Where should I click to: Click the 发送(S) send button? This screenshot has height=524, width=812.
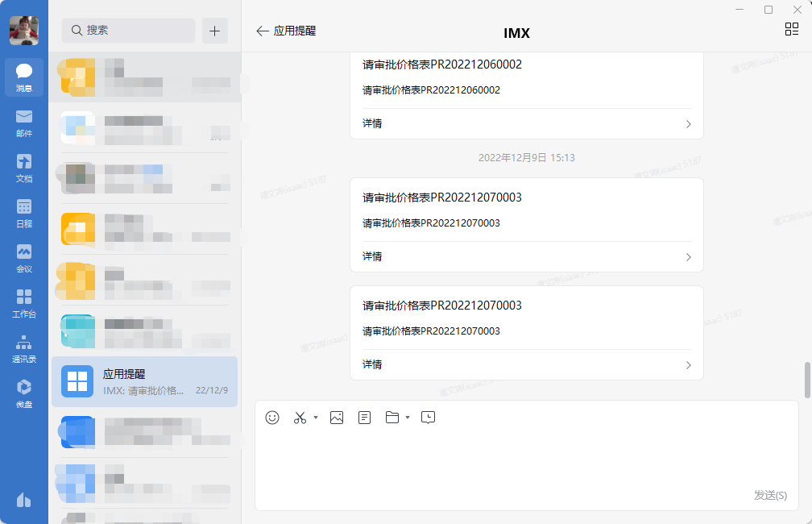[770, 494]
